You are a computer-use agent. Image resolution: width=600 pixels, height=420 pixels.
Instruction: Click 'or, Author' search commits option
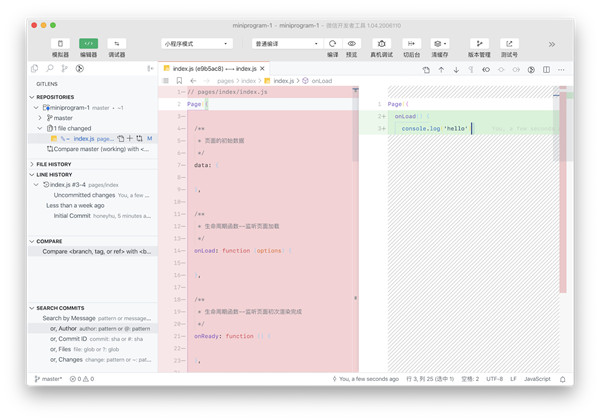pos(63,328)
